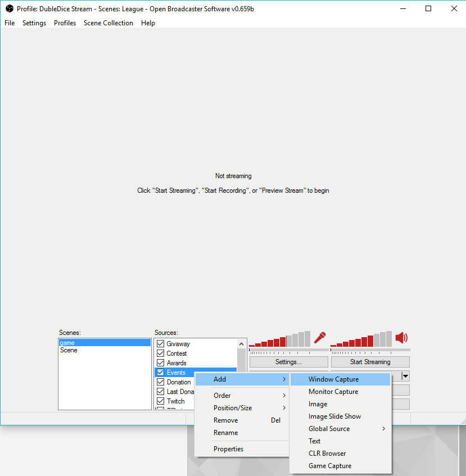
Task: Expand the Global Source submenu
Action: [340, 429]
